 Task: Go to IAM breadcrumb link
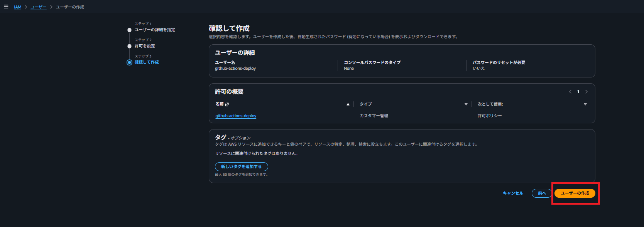click(18, 7)
